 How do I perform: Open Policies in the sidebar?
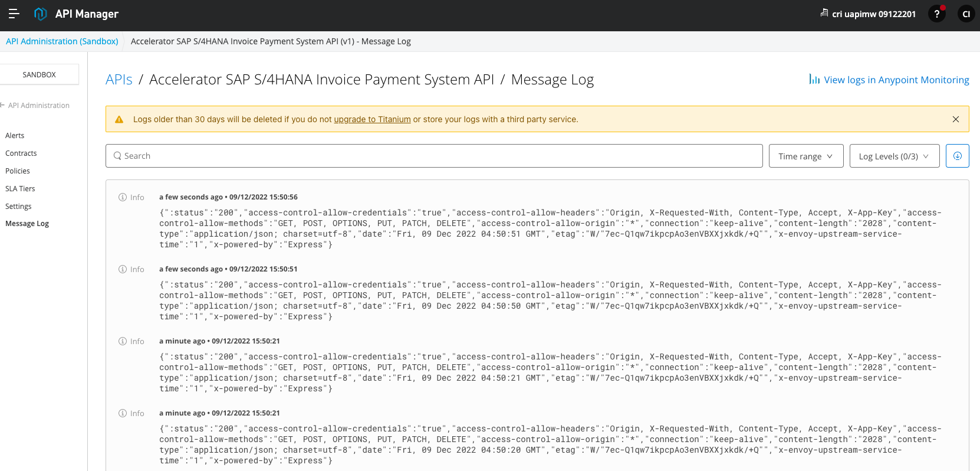(x=18, y=171)
